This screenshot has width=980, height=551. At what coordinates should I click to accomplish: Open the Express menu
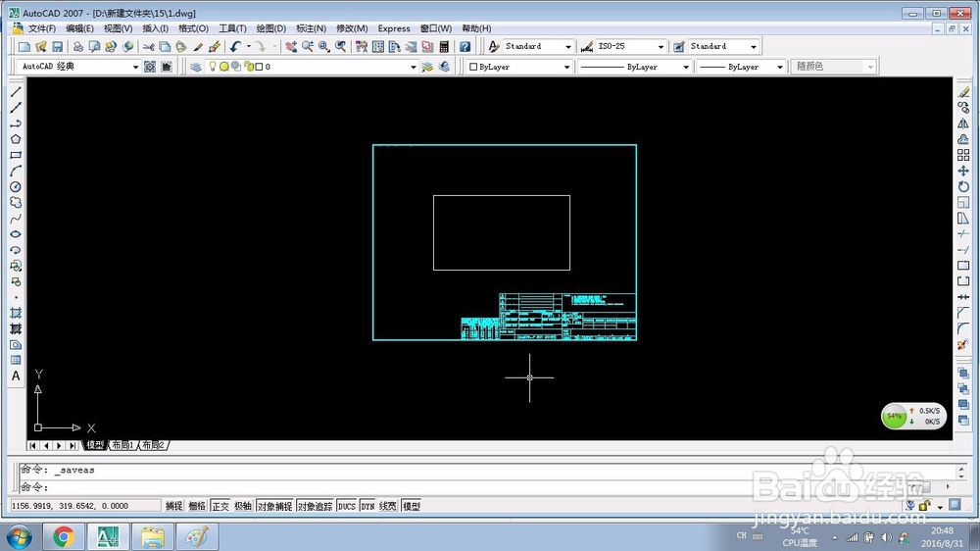click(x=394, y=28)
